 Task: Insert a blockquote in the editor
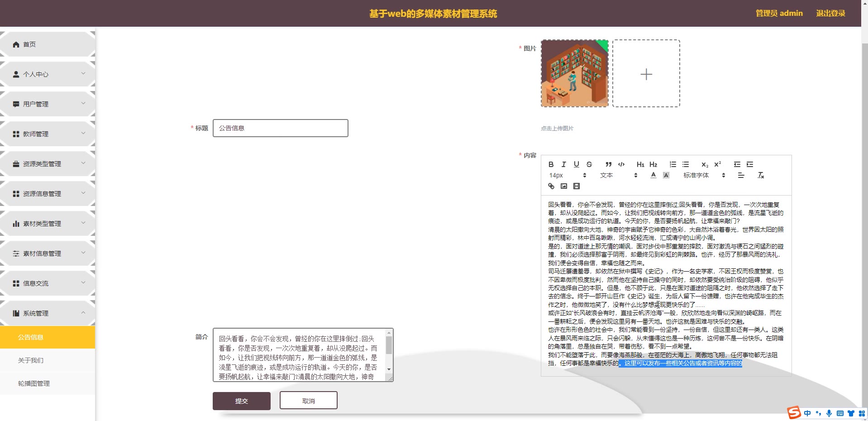click(608, 164)
